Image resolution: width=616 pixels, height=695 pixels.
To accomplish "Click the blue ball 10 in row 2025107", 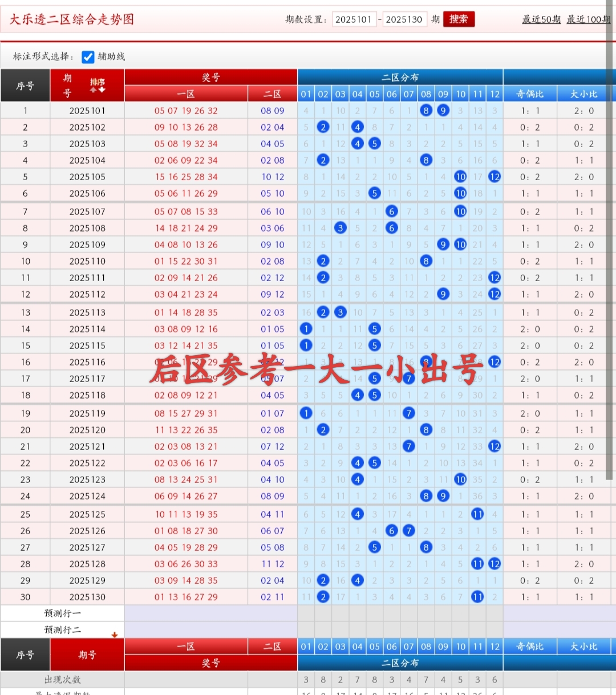I will pyautogui.click(x=460, y=211).
